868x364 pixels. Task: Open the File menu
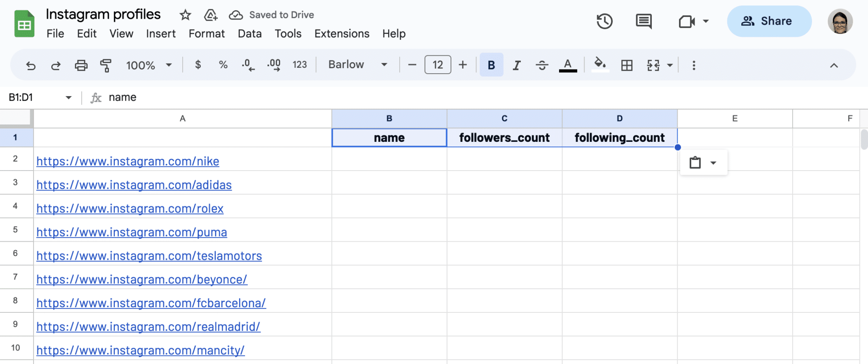(55, 33)
